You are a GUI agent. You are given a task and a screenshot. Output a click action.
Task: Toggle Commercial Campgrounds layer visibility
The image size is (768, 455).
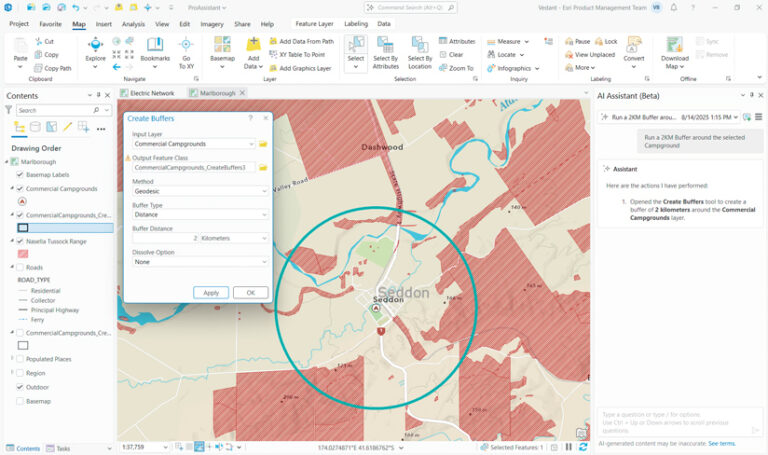(x=20, y=189)
